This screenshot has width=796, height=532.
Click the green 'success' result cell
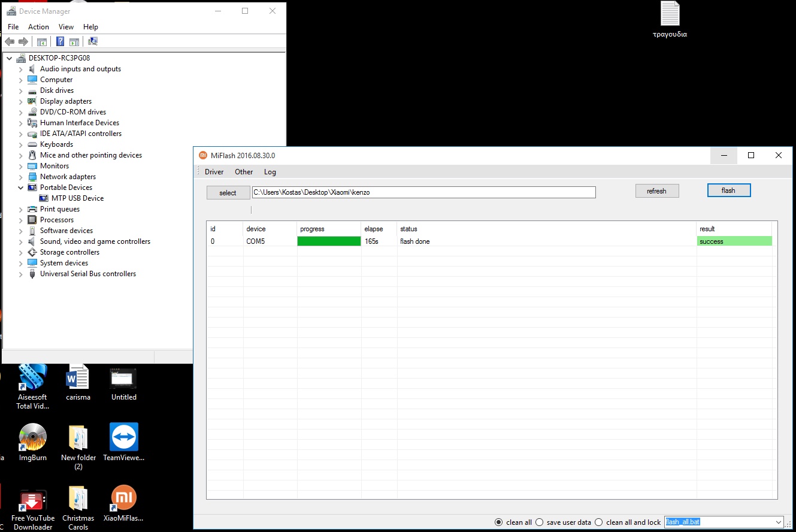coord(734,241)
